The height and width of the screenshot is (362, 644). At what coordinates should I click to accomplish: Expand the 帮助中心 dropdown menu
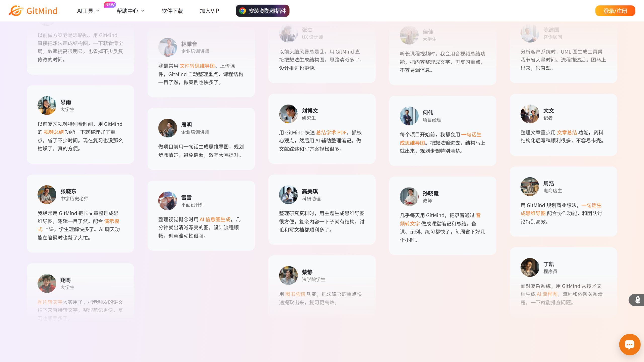[x=131, y=11]
